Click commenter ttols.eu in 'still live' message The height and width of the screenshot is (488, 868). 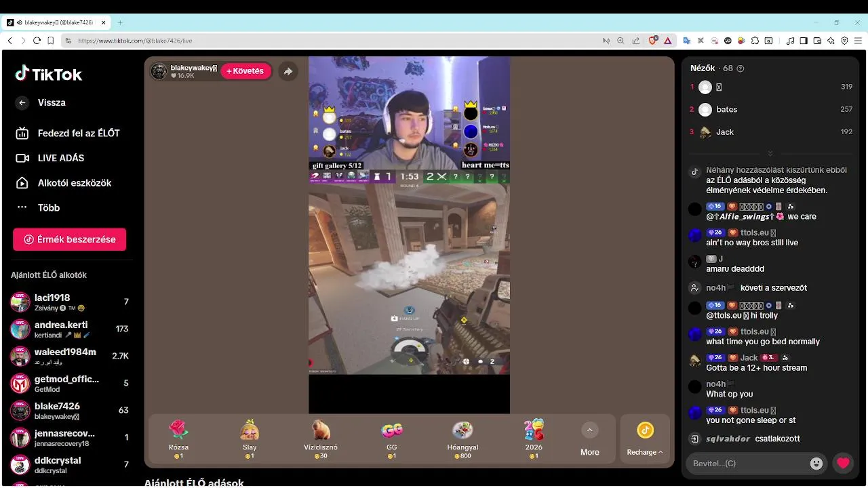tap(754, 232)
